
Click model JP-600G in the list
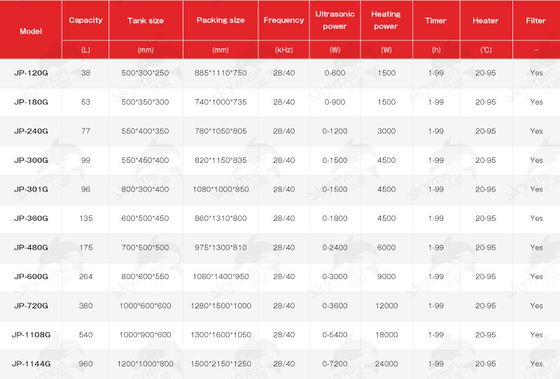(31, 276)
